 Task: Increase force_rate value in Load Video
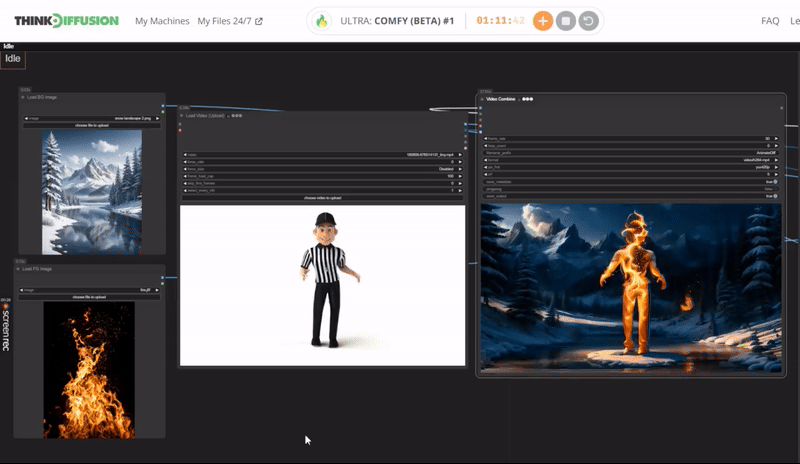point(460,162)
